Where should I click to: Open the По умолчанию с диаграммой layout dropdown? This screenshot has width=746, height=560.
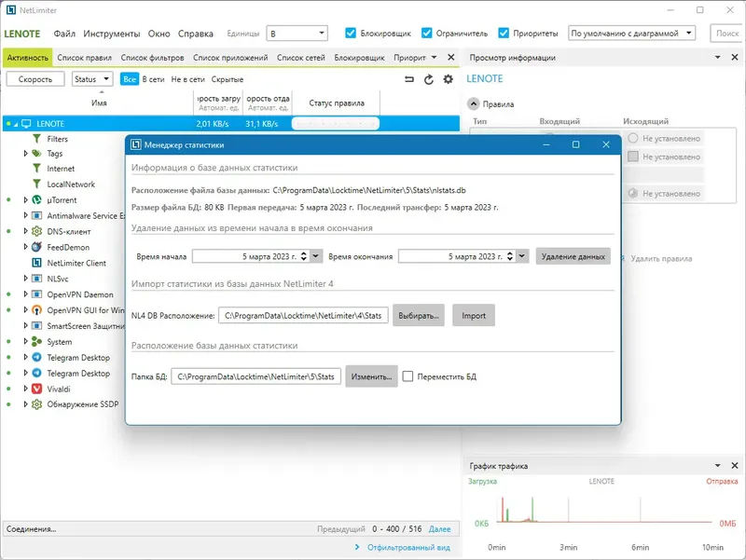point(632,34)
